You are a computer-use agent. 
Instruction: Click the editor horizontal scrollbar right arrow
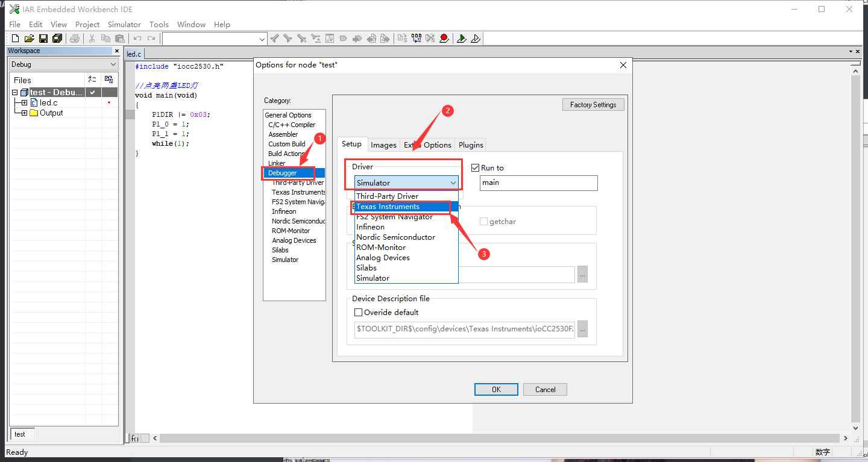click(846, 439)
